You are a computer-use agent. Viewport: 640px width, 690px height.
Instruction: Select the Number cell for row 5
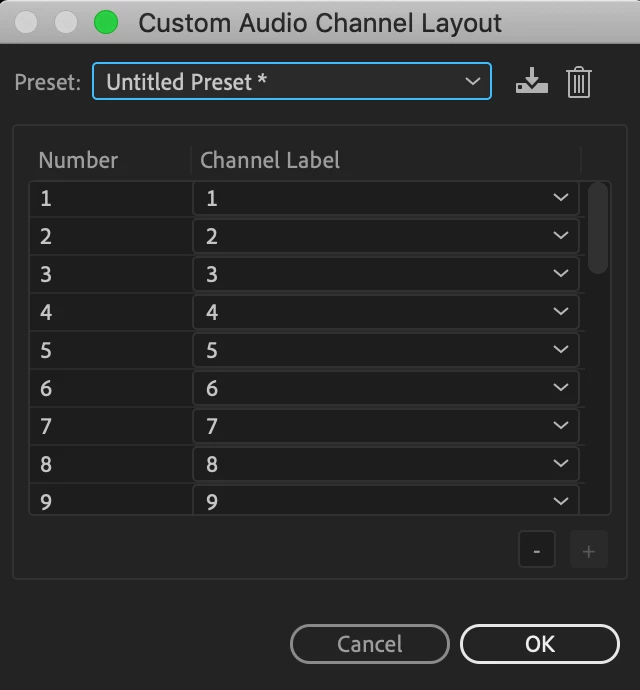click(x=110, y=351)
